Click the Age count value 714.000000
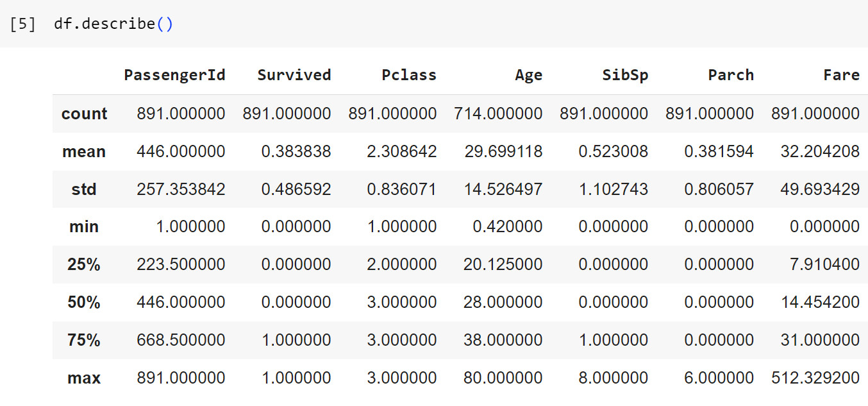 [x=498, y=114]
